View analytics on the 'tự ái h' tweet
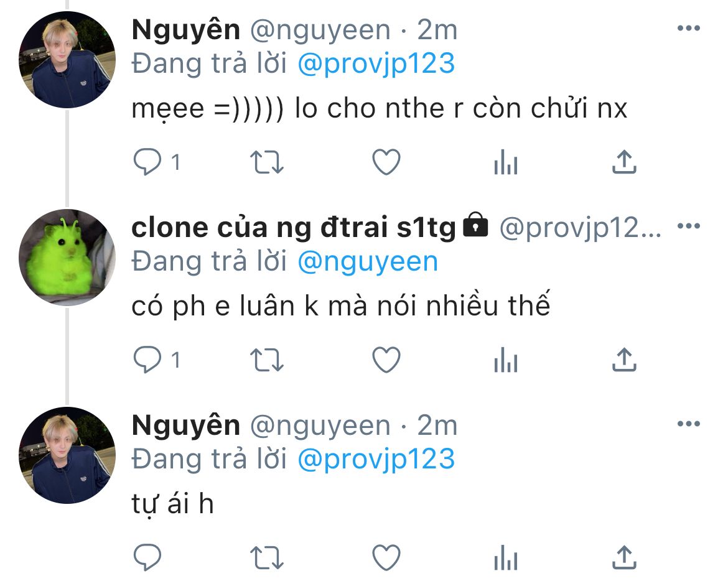The image size is (728, 586). point(506,557)
